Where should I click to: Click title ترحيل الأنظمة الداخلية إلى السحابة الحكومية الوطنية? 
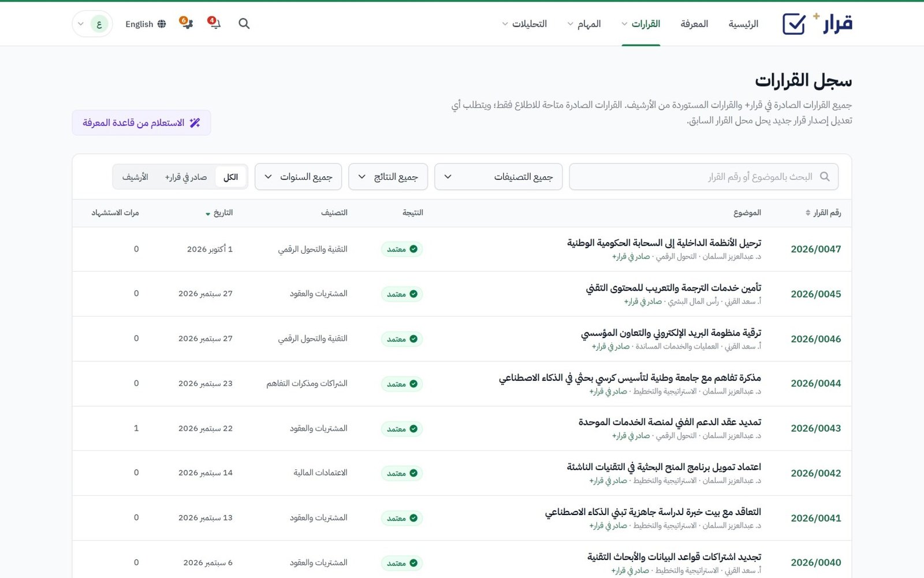[664, 243]
